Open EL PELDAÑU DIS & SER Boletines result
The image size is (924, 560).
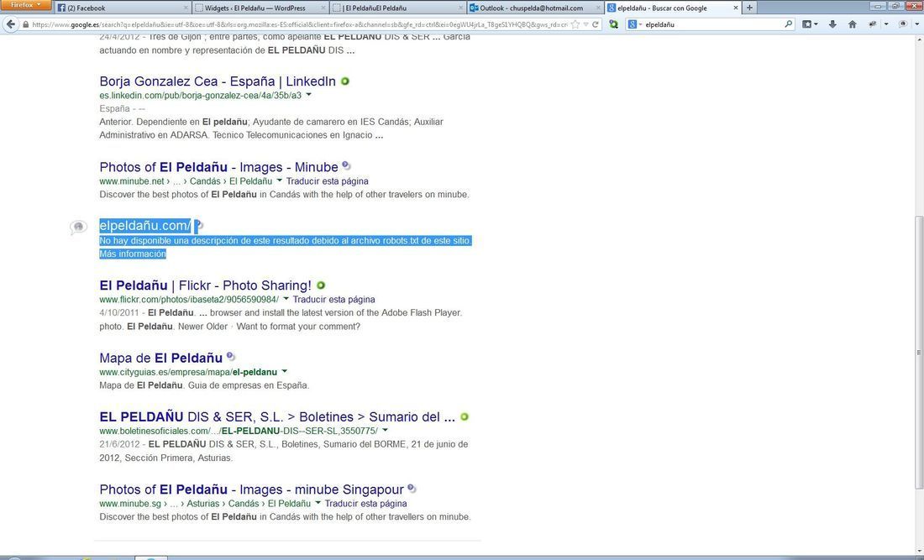pyautogui.click(x=277, y=417)
